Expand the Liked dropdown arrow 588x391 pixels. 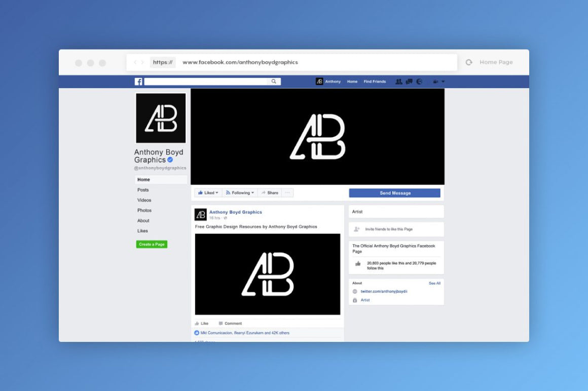(x=216, y=192)
